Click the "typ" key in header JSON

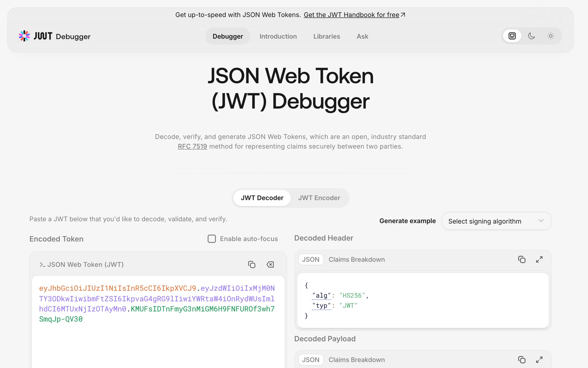[x=322, y=306]
